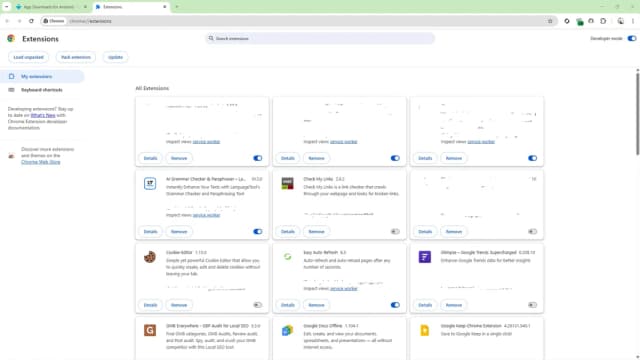The width and height of the screenshot is (640, 360).
Task: Remove the Glimpse extension
Action: (454, 305)
